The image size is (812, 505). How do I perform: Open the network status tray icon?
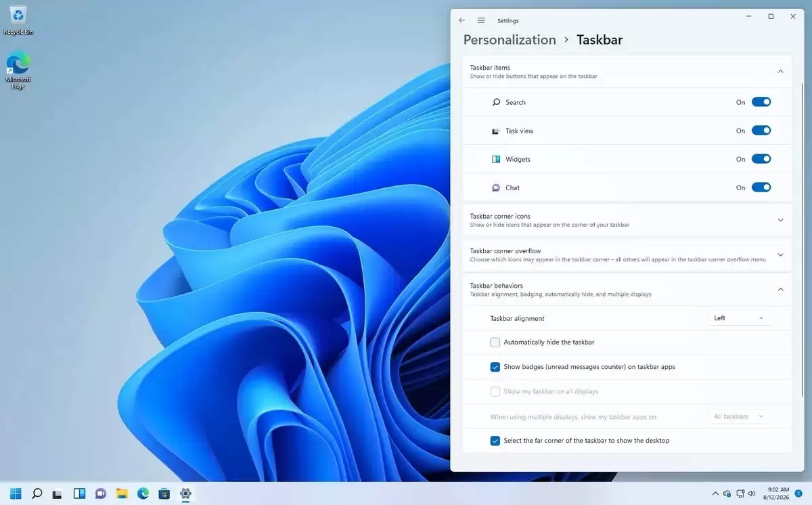(x=740, y=493)
